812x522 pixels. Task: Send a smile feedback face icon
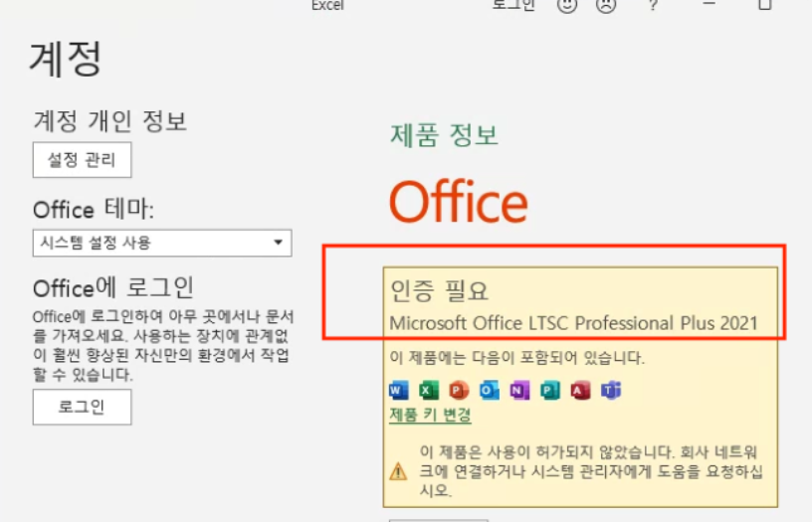click(567, 5)
